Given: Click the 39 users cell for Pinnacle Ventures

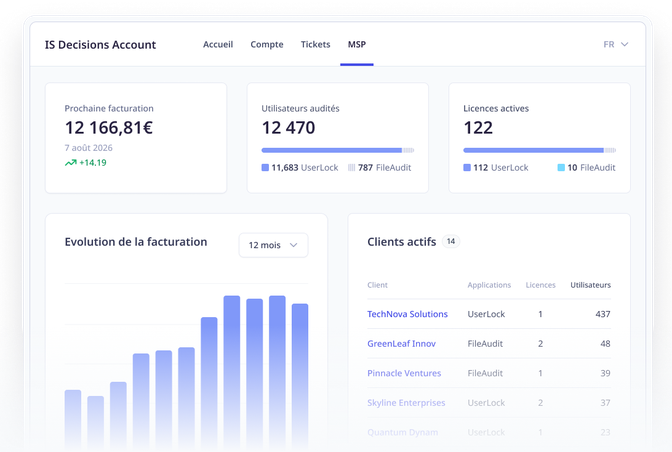Looking at the screenshot, I should (605, 373).
